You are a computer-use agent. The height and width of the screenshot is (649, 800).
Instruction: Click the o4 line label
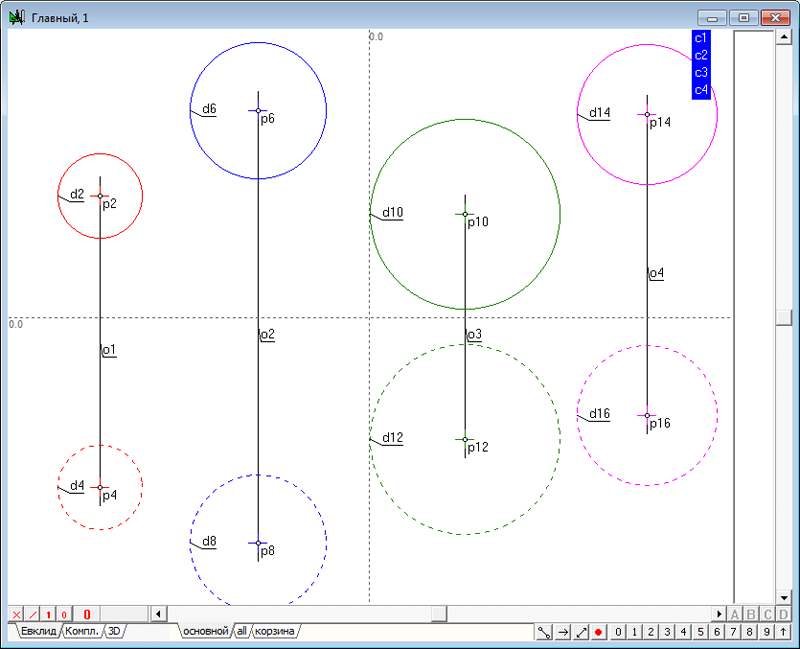(656, 273)
